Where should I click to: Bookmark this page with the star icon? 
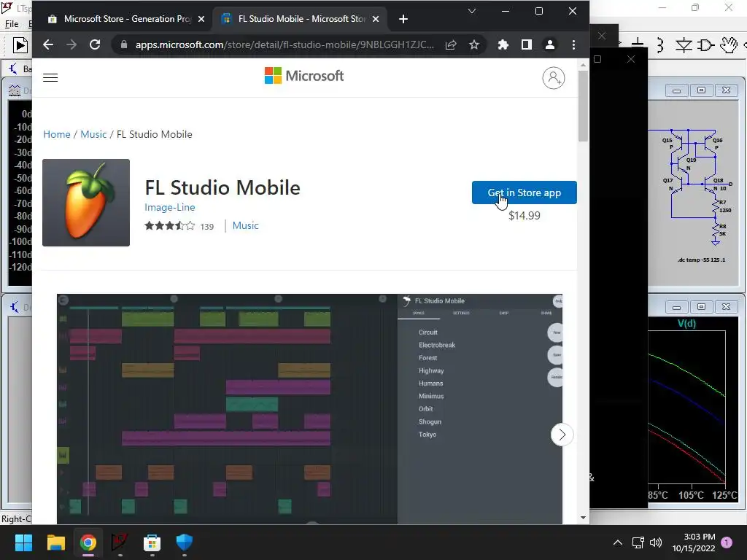click(x=473, y=44)
